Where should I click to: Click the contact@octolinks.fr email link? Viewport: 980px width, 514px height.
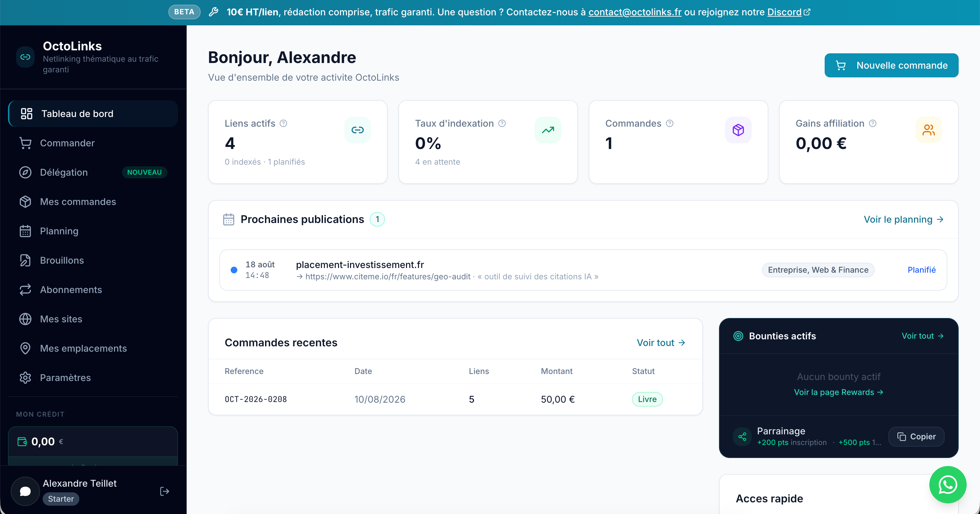click(635, 12)
